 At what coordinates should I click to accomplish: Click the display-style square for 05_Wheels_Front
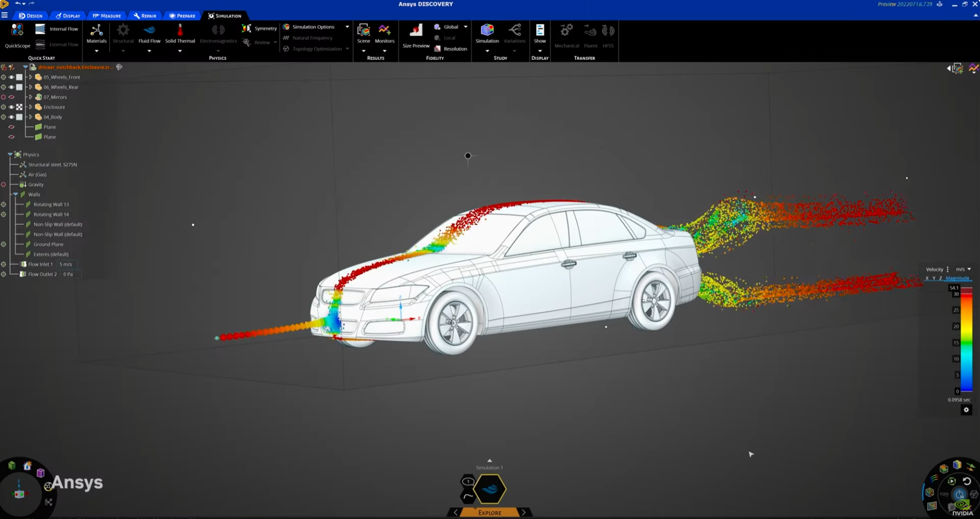tap(19, 77)
